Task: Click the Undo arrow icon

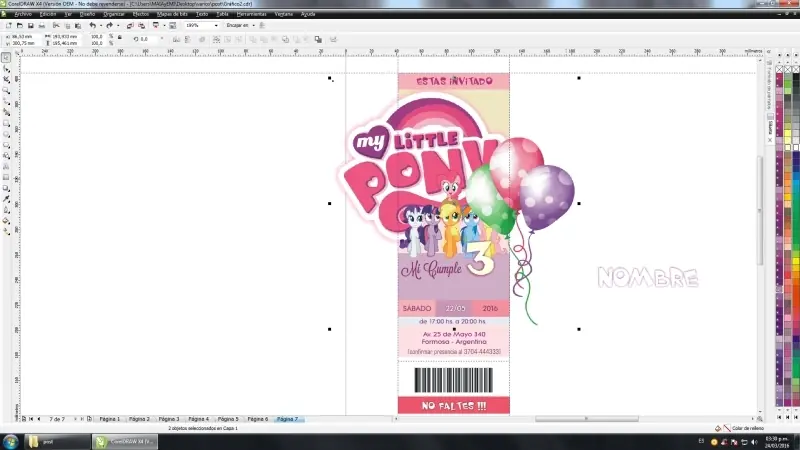Action: coord(92,25)
